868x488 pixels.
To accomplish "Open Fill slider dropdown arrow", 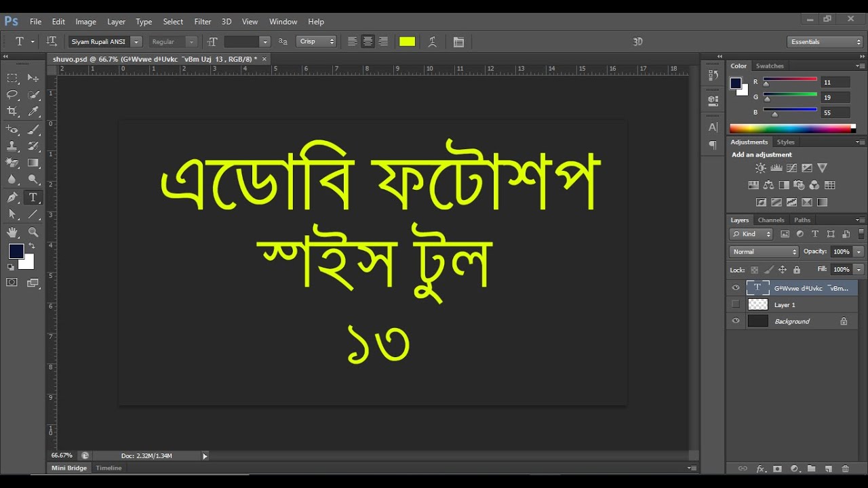I will [859, 269].
